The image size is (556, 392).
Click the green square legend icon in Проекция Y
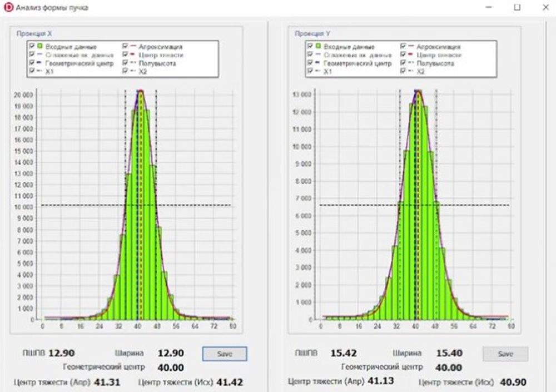pos(319,47)
